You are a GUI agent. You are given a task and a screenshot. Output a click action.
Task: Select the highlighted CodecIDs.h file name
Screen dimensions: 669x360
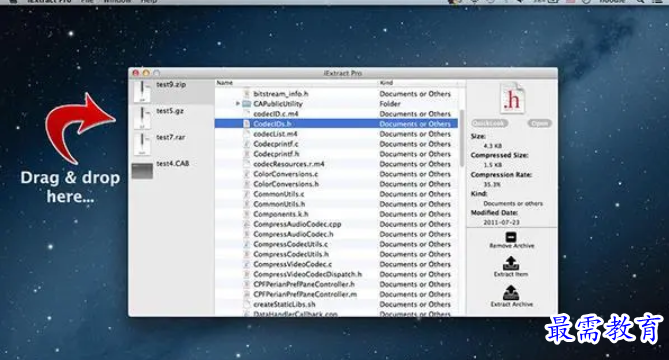272,124
